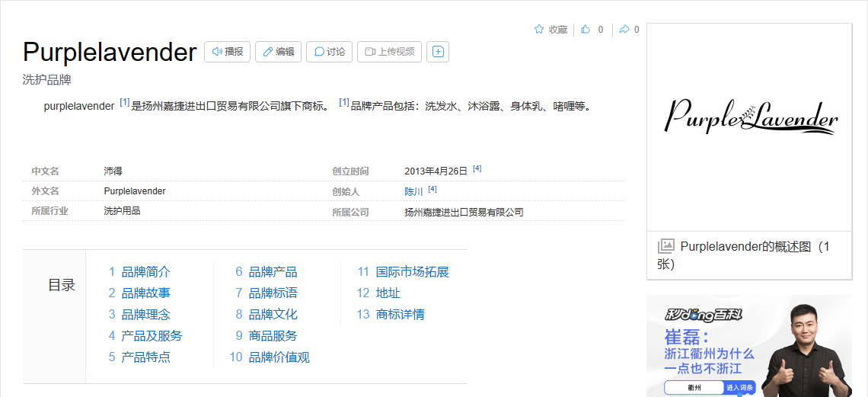Open the 讨论 discussion button
The width and height of the screenshot is (868, 397).
pos(330,52)
